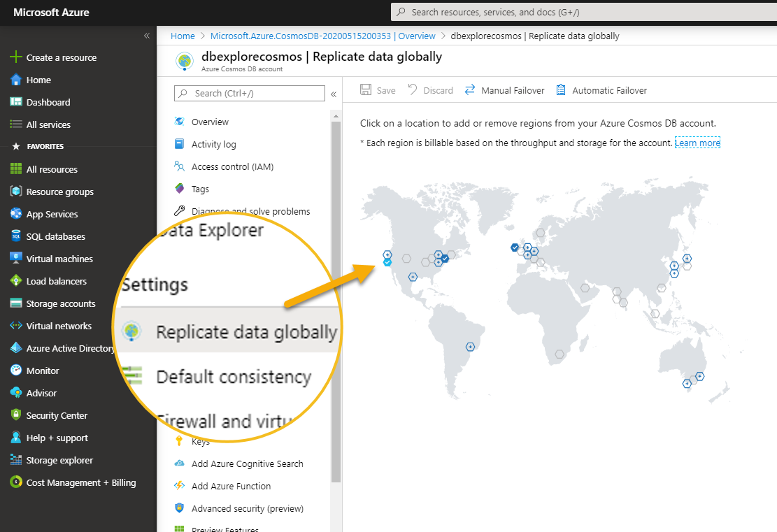Click the All resources grid icon
Screen dimensions: 777x532
(x=16, y=169)
